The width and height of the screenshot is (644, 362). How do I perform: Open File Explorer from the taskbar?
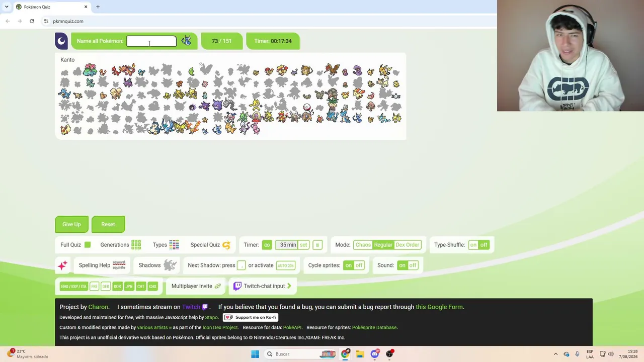point(360,354)
